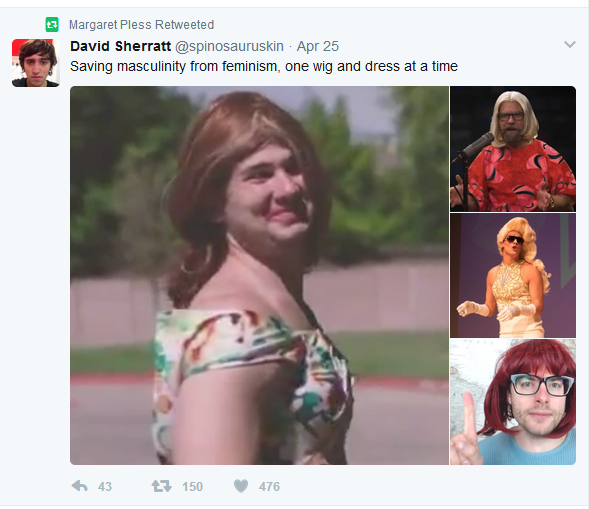Open the tweet options chevron menu
Viewport: 589px width, 509px height.
point(570,45)
